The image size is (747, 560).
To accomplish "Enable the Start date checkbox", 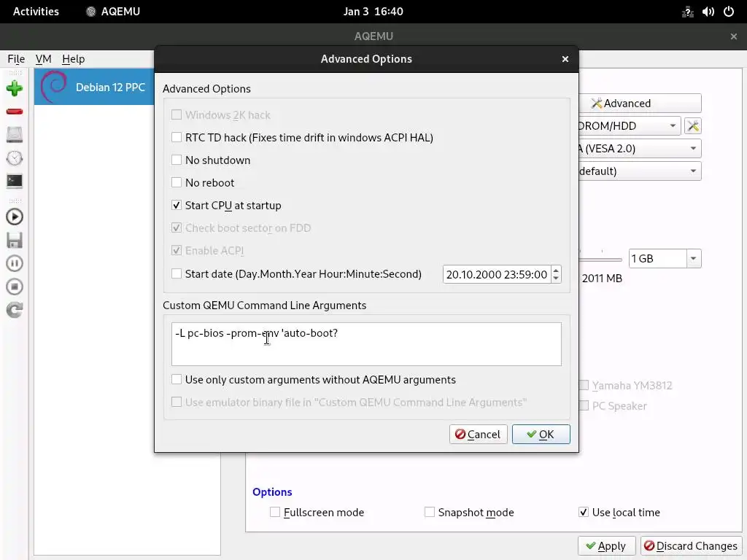I will (x=177, y=274).
